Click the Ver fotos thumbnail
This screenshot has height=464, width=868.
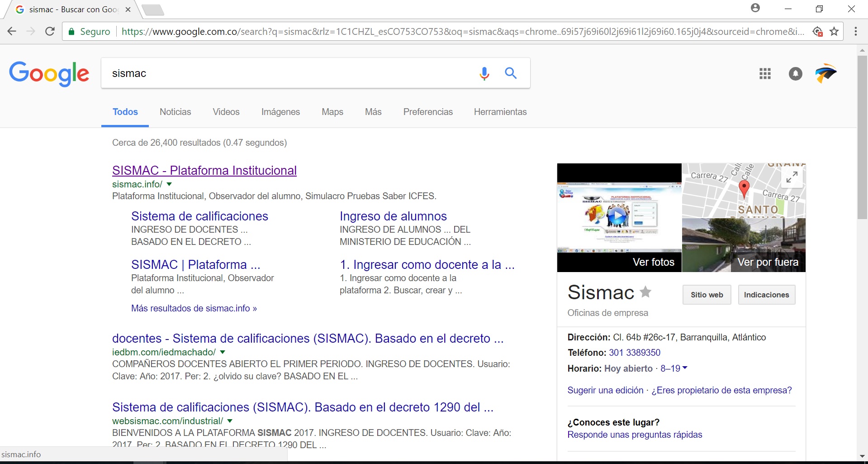[x=619, y=218]
